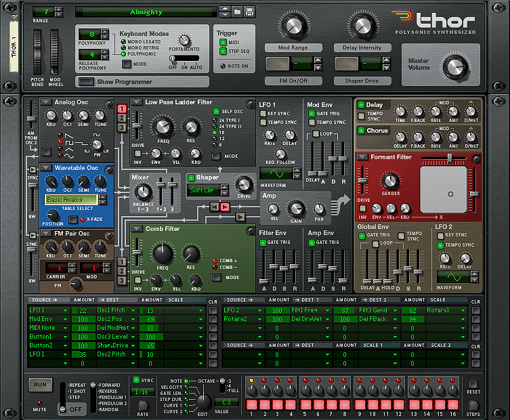This screenshot has height=420, width=510.
Task: Open Rotary2 source dropdown
Action: click(x=259, y=320)
